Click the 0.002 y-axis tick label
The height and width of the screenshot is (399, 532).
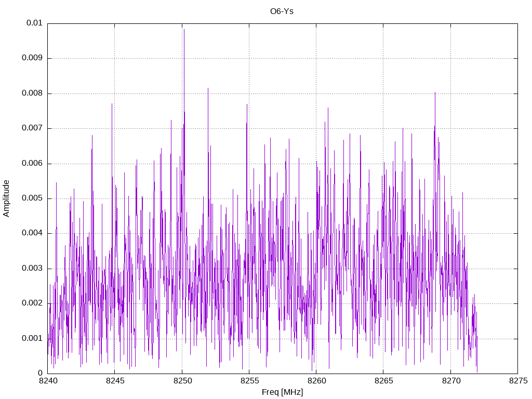pos(32,303)
